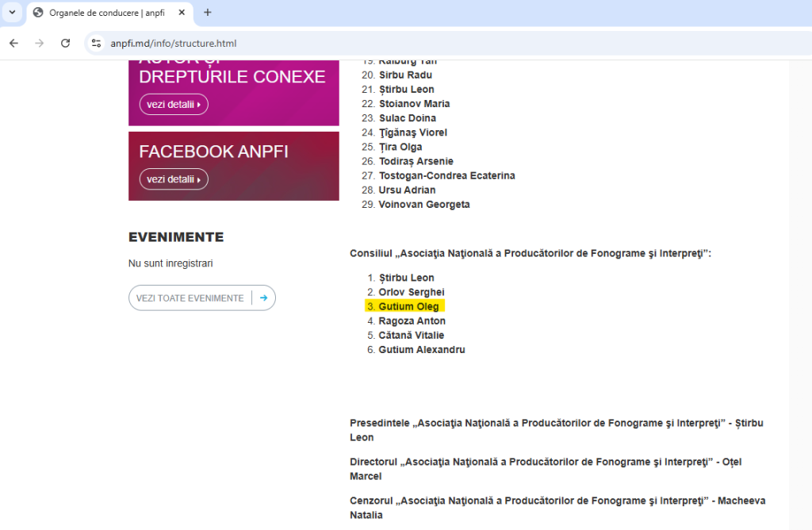Close the Organele de conducere tab
The height and width of the screenshot is (530, 812).
pyautogui.click(x=183, y=13)
